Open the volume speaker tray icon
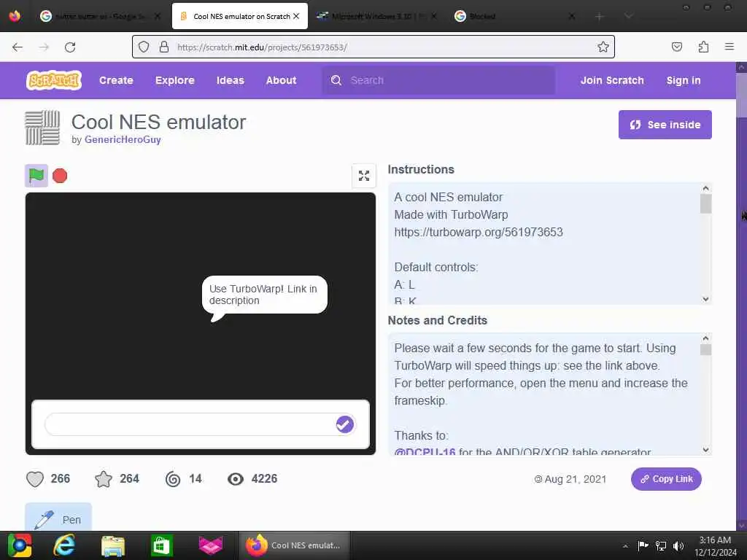Viewport: 747px width, 560px height. pyautogui.click(x=678, y=545)
